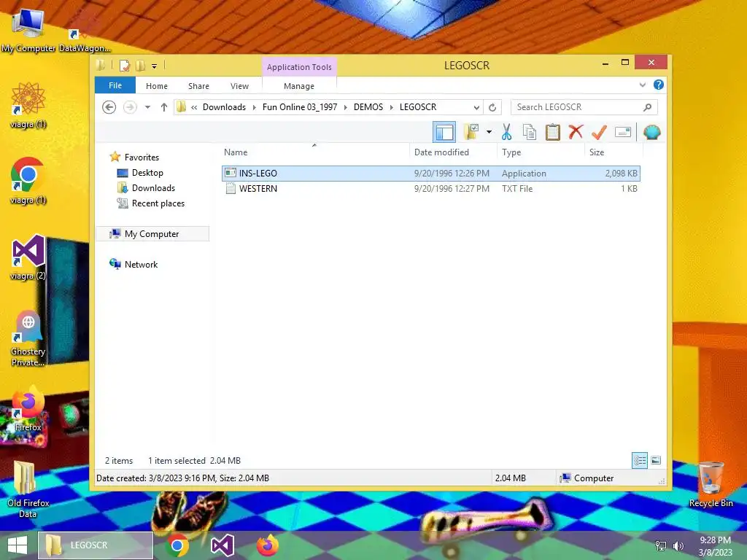
Task: Click the folder options toolbar icon
Action: click(472, 132)
